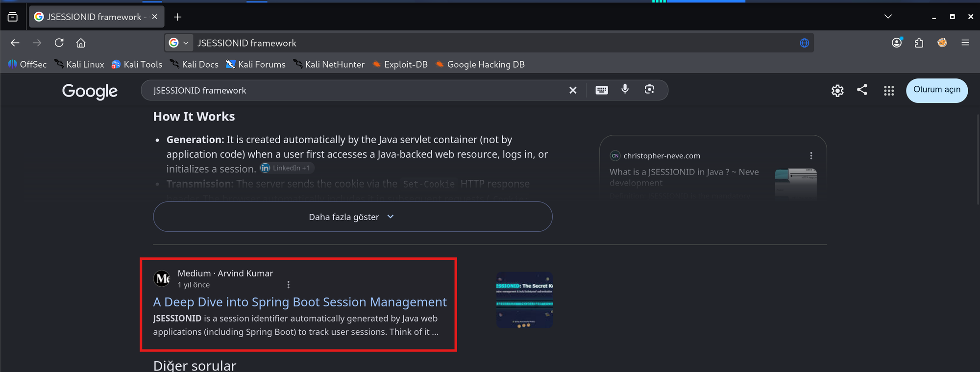Image resolution: width=980 pixels, height=372 pixels.
Task: Open options for the Medium result
Action: 288,285
